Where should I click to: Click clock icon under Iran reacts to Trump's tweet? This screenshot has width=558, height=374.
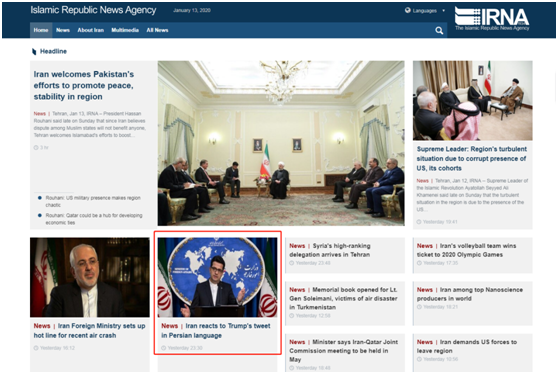[x=163, y=348]
